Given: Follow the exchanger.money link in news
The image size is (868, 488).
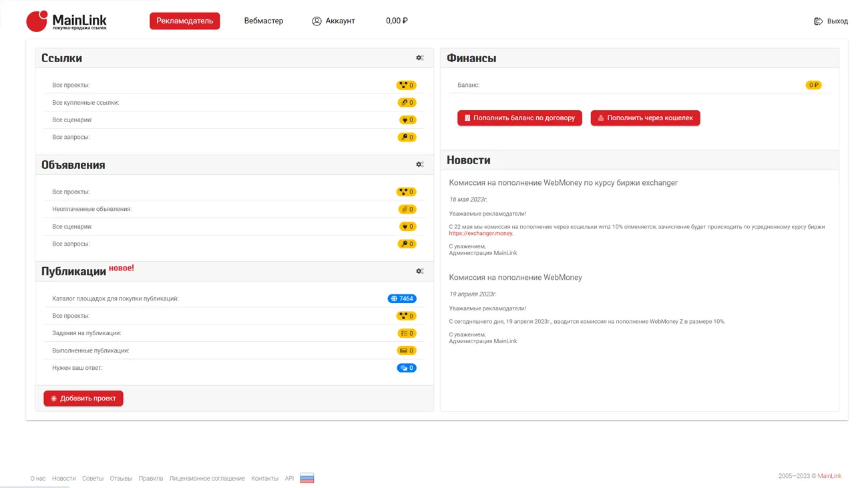Looking at the screenshot, I should point(481,234).
